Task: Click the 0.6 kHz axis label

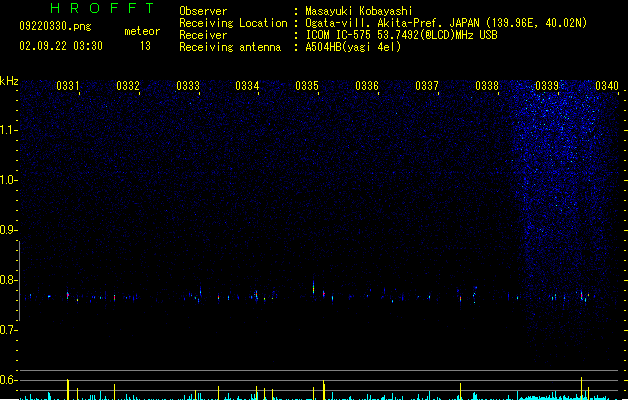Action: pos(8,380)
